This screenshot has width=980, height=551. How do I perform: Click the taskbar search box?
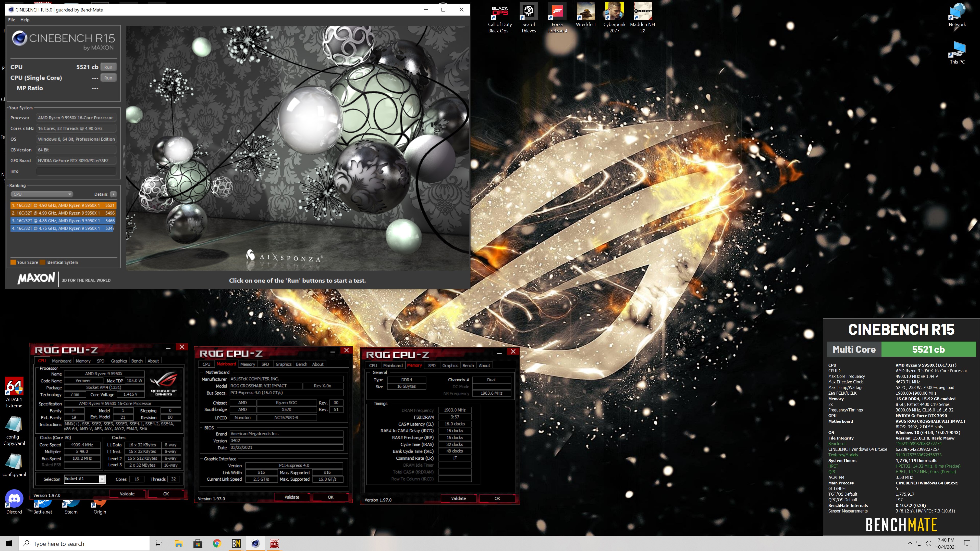84,543
